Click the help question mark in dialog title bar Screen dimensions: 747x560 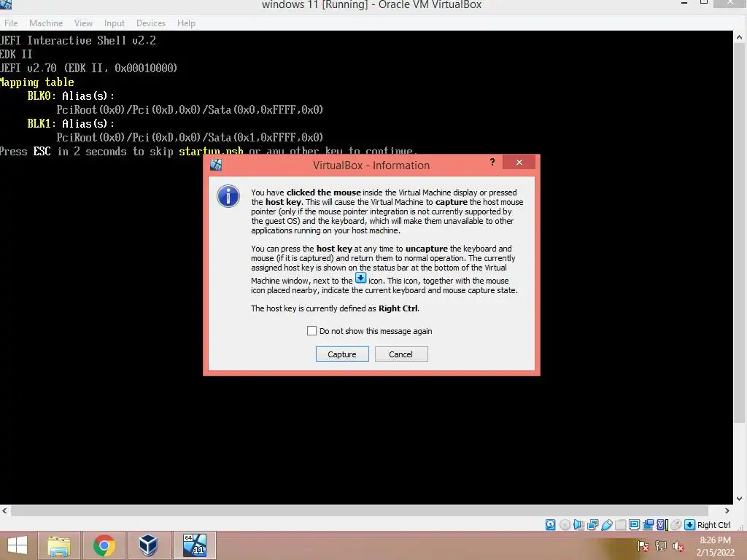(x=492, y=163)
